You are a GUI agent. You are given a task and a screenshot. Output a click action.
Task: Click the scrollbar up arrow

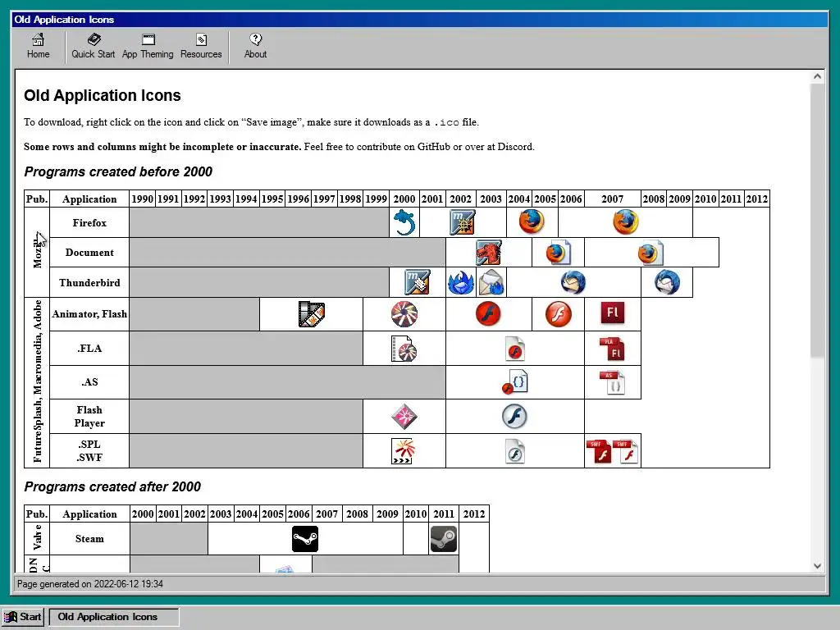[x=817, y=76]
